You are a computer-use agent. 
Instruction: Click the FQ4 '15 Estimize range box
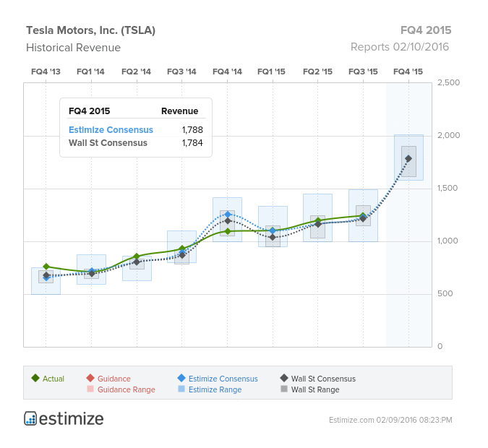pos(408,158)
